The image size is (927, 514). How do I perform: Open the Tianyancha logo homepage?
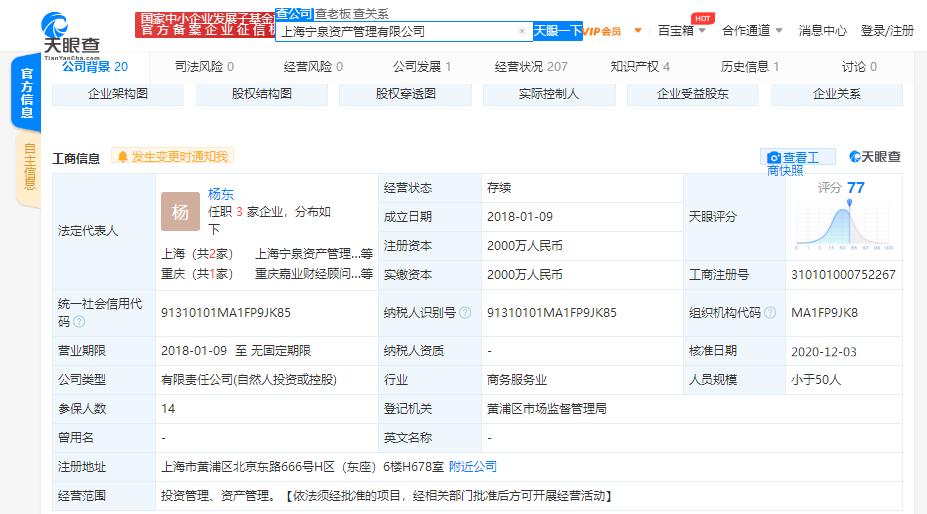point(70,34)
